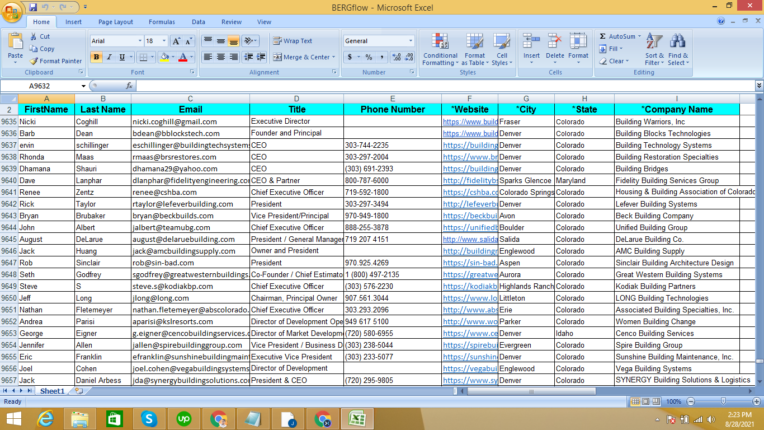Activate the Format Painter brush

click(34, 61)
